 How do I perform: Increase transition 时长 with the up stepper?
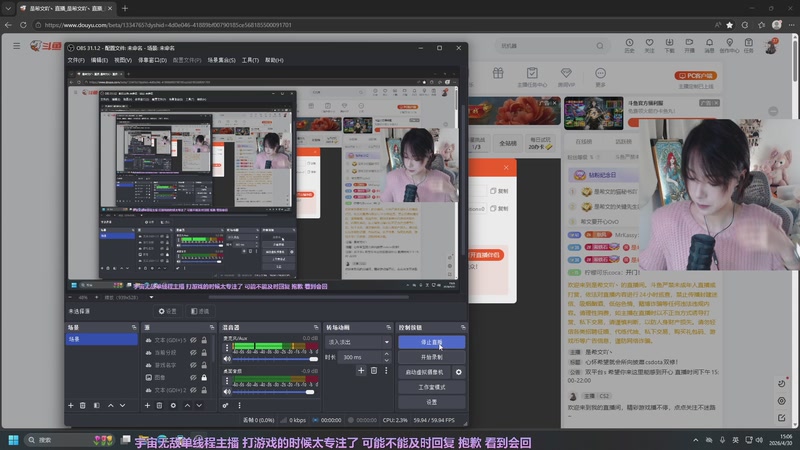click(386, 354)
